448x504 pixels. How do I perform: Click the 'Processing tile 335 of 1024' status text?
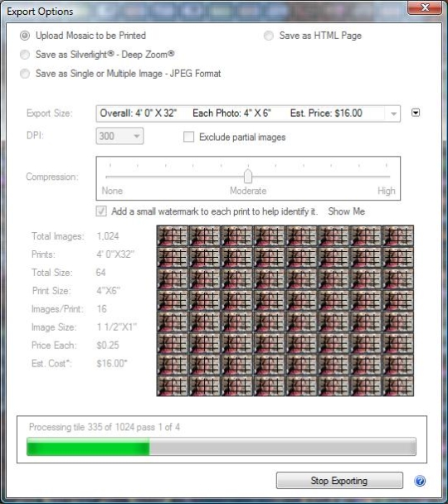(105, 427)
